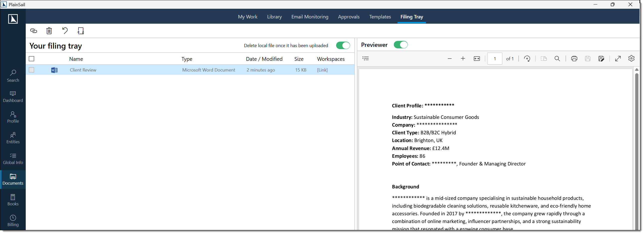Toggle delete local file after upload
644x234 pixels.
[x=343, y=46]
